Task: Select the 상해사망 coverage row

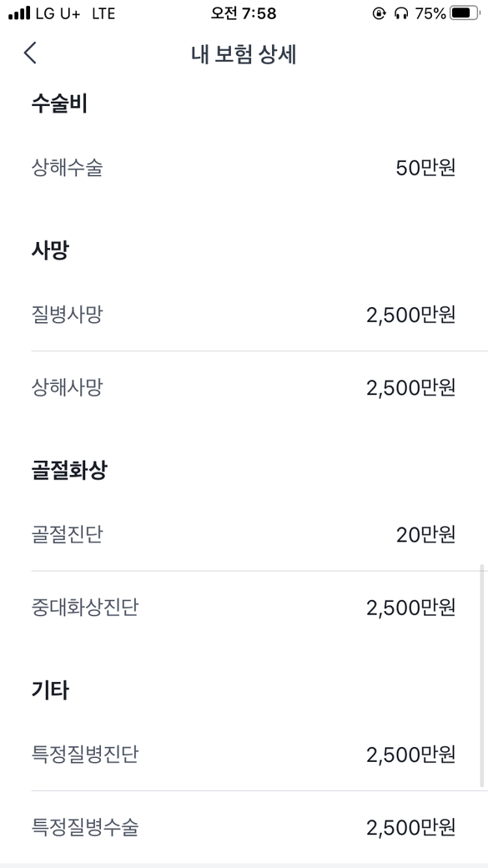Action: click(244, 387)
